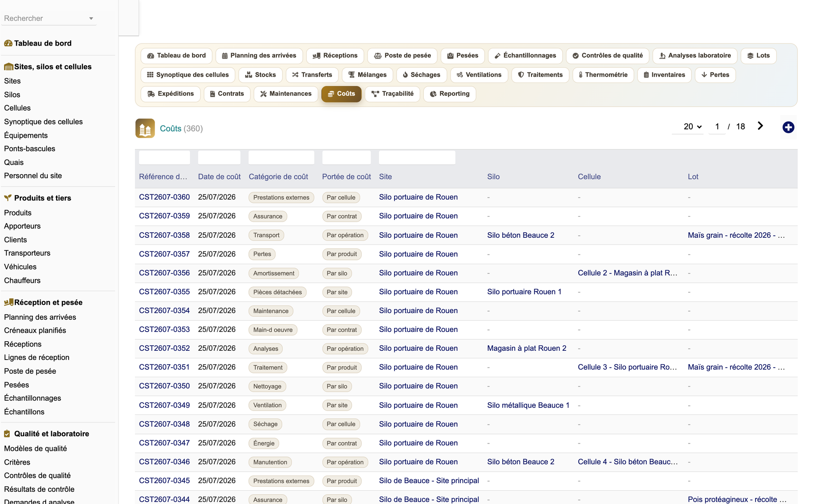
Task: Click the Thermométrie thermometer icon
Action: click(580, 75)
